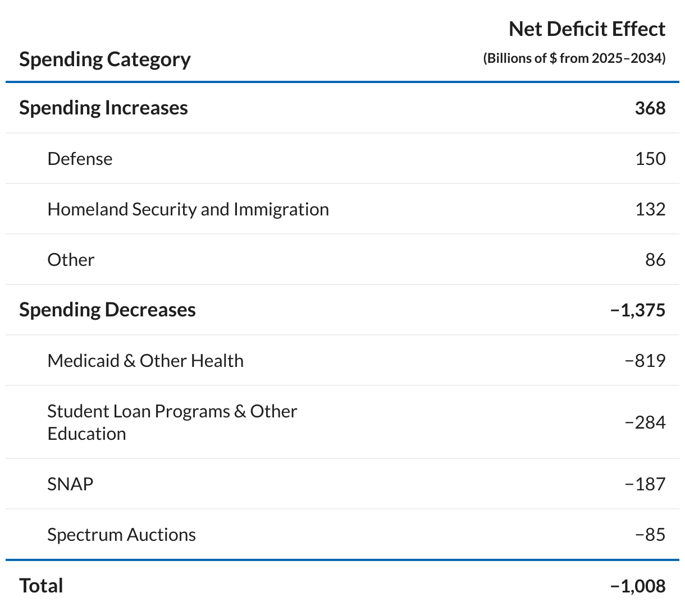Viewport: 685px width, 616px height.
Task: Click the 368 value for Spending Increases
Action: point(650,108)
